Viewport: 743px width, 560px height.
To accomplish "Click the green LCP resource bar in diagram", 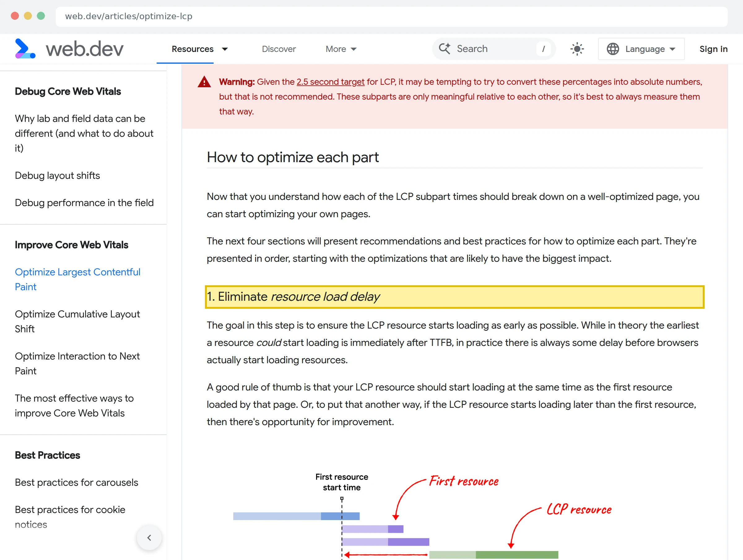I will point(494,554).
